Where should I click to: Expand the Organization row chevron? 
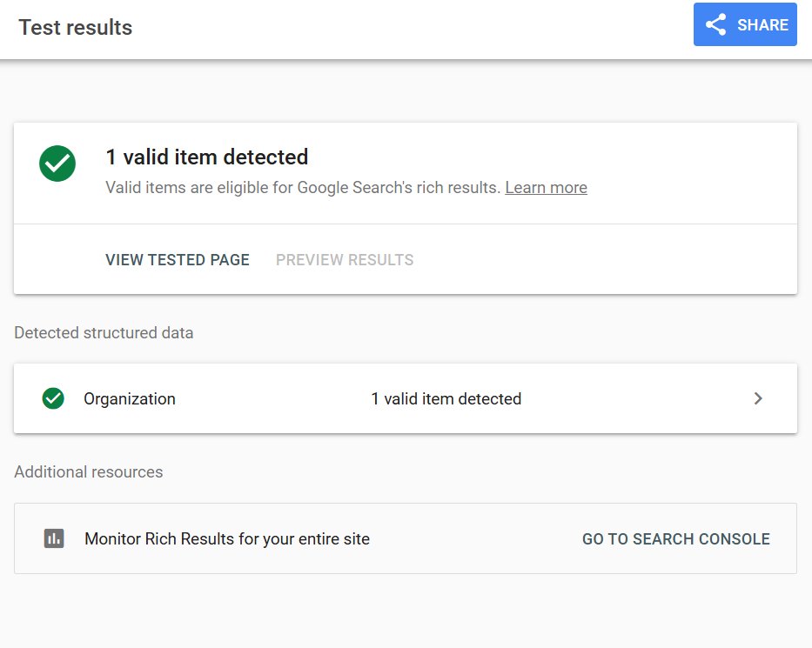[x=758, y=398]
